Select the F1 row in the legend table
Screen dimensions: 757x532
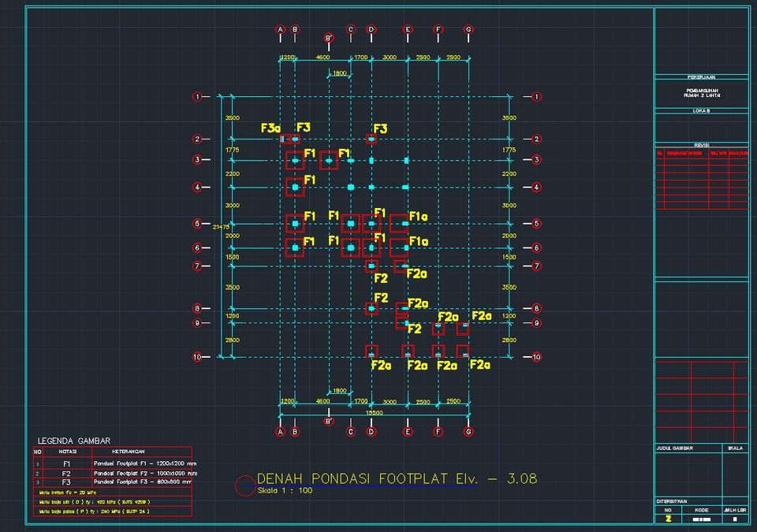click(x=67, y=463)
